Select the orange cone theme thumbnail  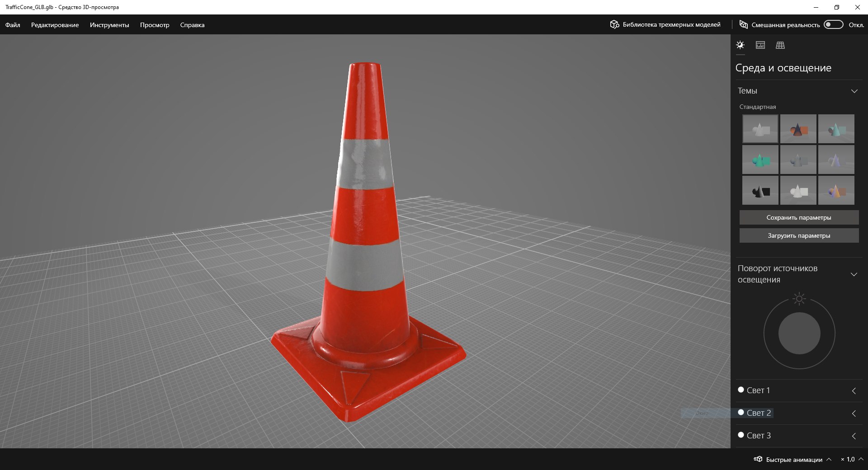[798, 129]
